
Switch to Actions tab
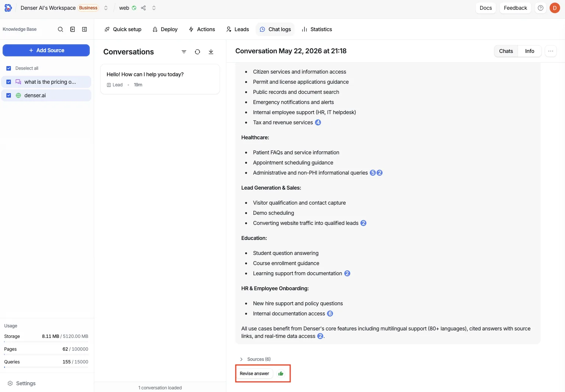[x=202, y=29]
